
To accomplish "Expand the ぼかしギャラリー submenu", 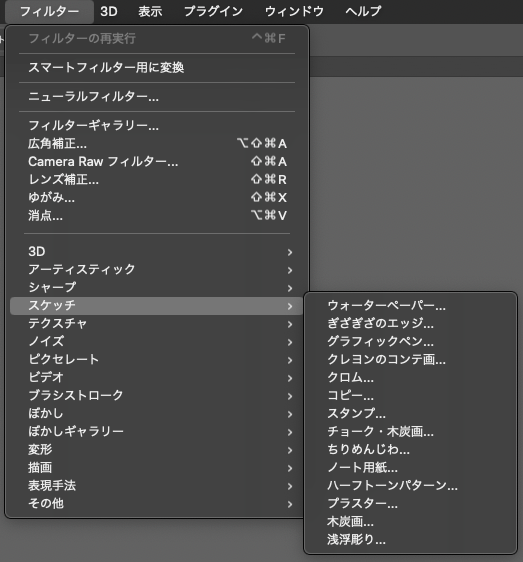I will click(x=157, y=432).
